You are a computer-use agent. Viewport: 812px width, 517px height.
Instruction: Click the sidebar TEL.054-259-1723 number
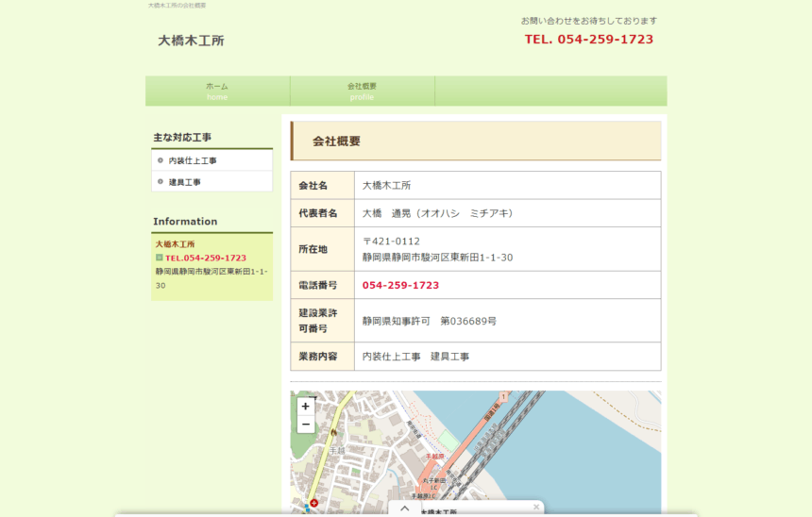(206, 258)
